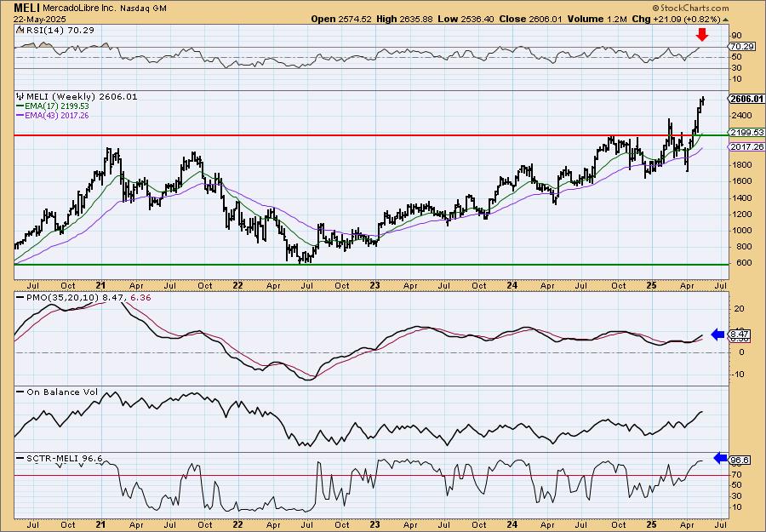Click the 2017.26 EMA tag on right axis
Screen dimensions: 766x532
746,146
